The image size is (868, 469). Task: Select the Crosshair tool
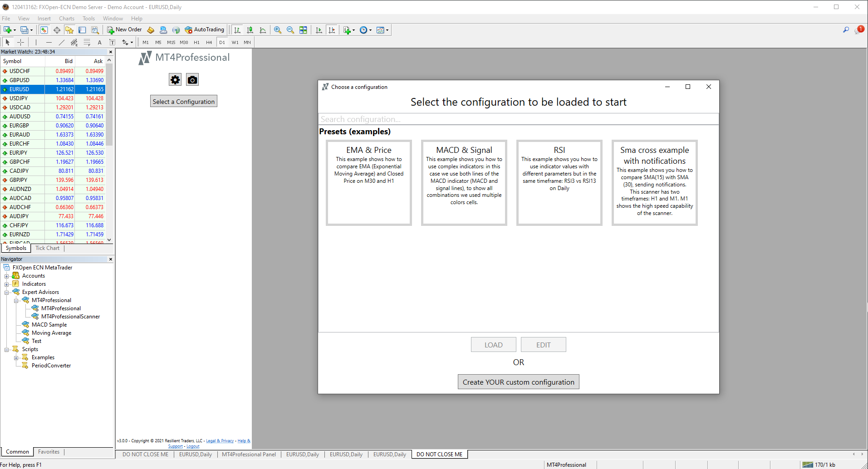[x=20, y=42]
